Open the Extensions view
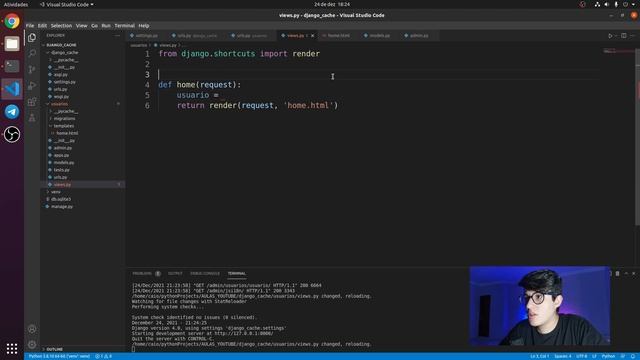Image resolution: width=640 pixels, height=360 pixels. click(32, 102)
